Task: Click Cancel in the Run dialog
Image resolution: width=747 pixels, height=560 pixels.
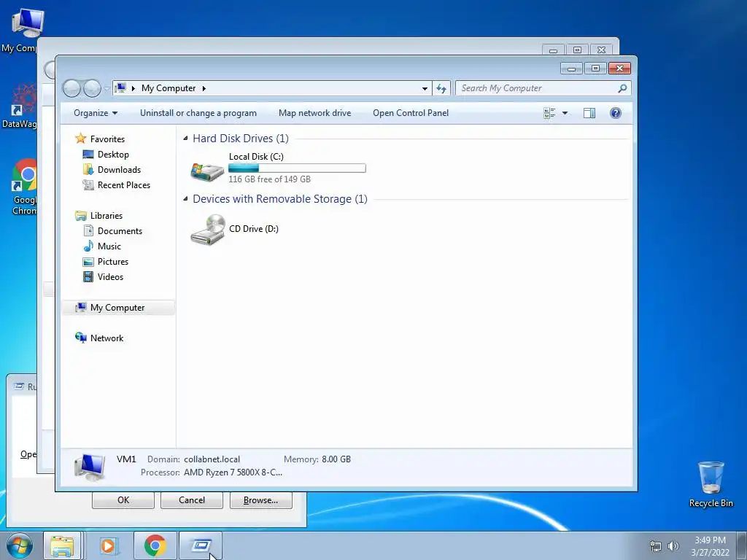Action: pyautogui.click(x=192, y=500)
